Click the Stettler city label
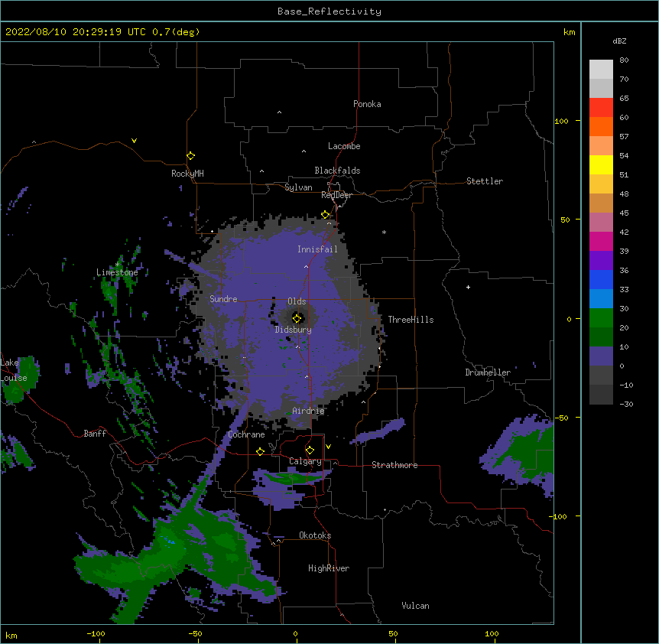Viewport: 659px width, 644px height. (x=485, y=181)
